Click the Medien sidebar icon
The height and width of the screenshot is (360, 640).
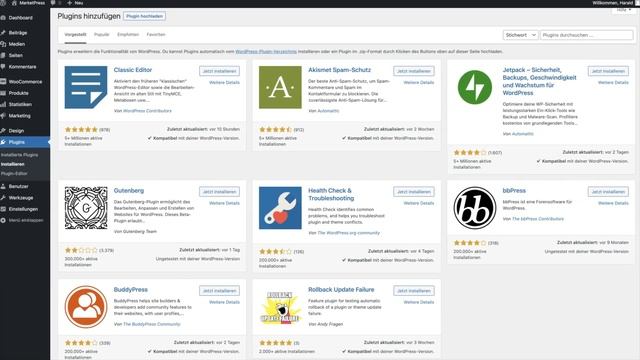pyautogui.click(x=3, y=44)
